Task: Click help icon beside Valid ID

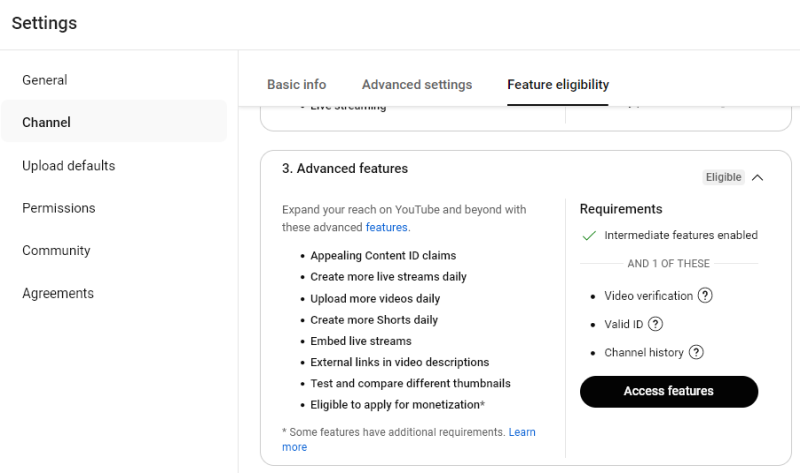Action: pyautogui.click(x=655, y=324)
